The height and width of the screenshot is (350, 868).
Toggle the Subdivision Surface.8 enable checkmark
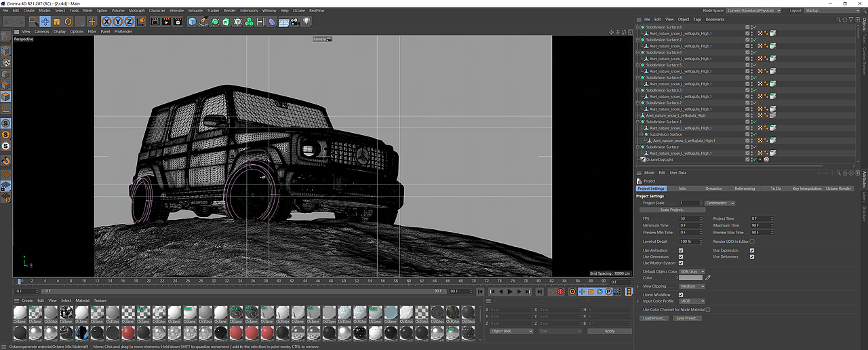click(754, 27)
